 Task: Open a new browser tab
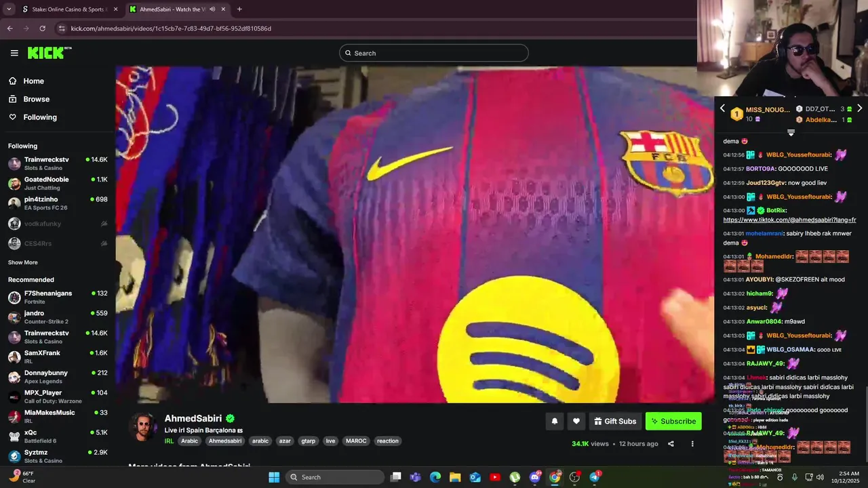239,9
